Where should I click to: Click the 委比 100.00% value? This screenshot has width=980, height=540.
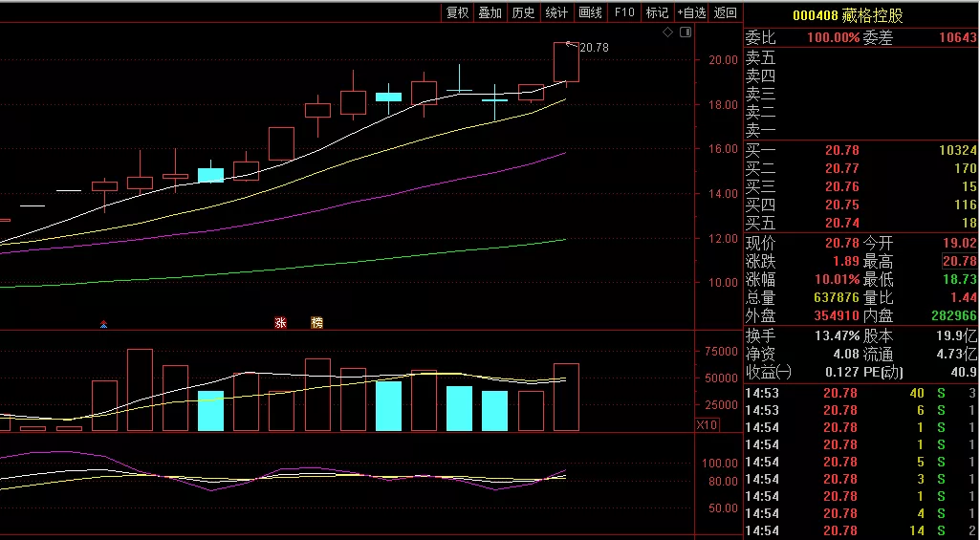[833, 38]
